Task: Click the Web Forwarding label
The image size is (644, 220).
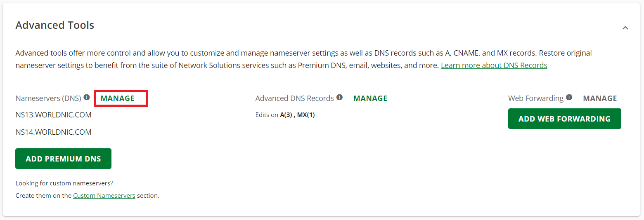Action: pos(535,98)
